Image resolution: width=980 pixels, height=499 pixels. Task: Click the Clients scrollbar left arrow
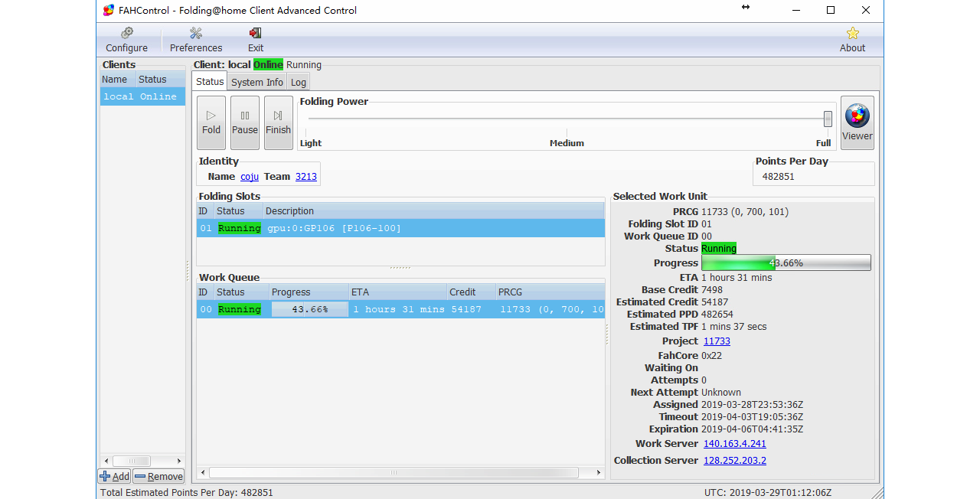[105, 461]
